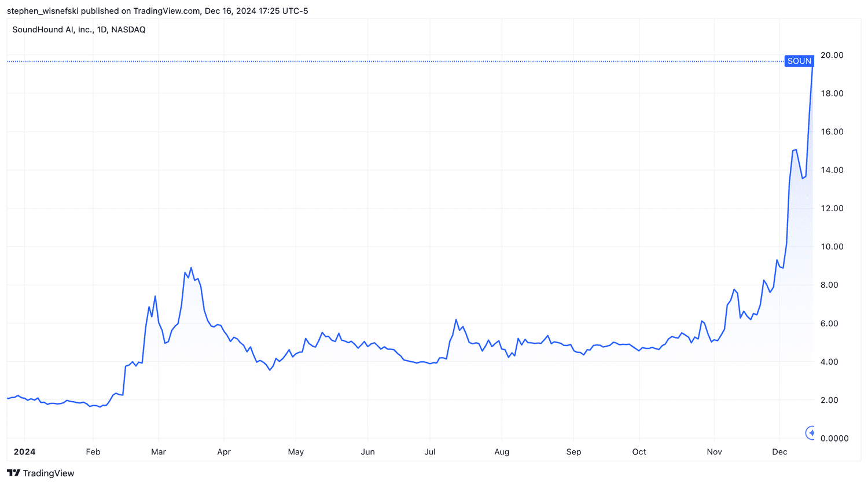
Task: Click the 0.0000 price axis label
Action: click(834, 438)
